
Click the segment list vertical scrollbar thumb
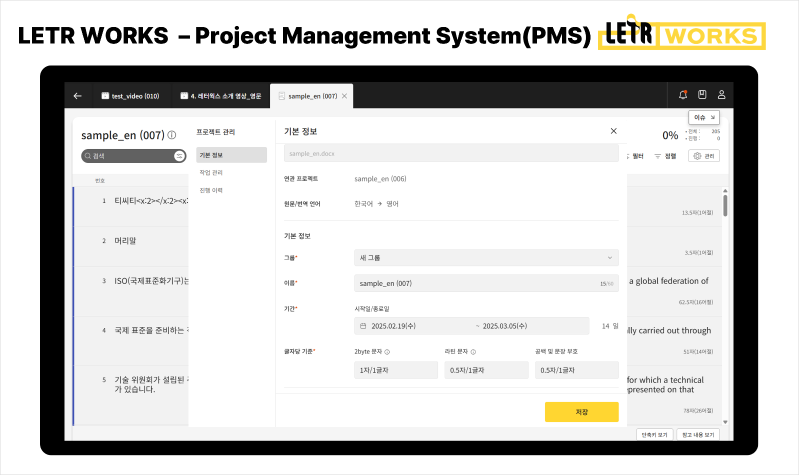click(x=725, y=205)
